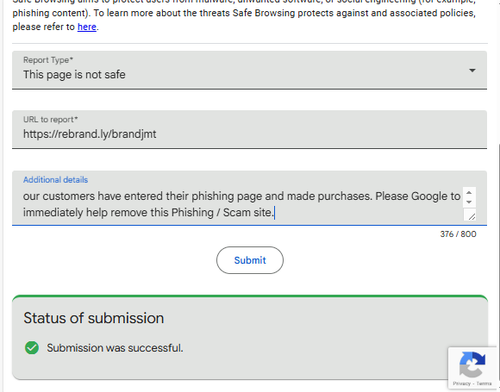Viewport: 500px width, 392px height.
Task: Open the 'here' policies link
Action: click(x=87, y=27)
